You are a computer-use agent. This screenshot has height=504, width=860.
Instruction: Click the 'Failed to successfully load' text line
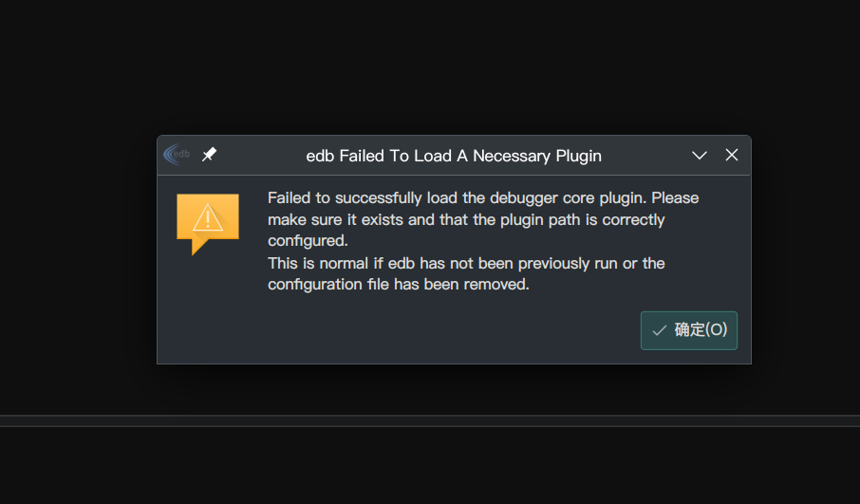tap(482, 198)
